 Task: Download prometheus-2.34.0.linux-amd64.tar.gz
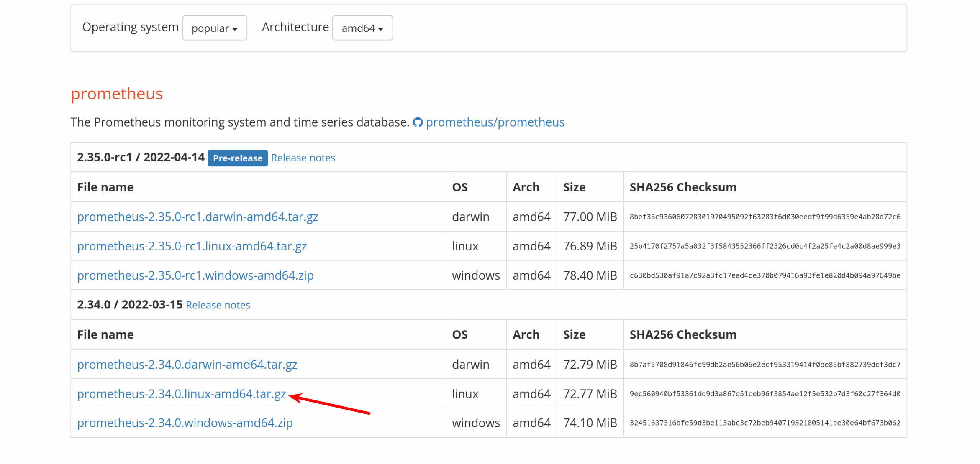[x=181, y=394]
